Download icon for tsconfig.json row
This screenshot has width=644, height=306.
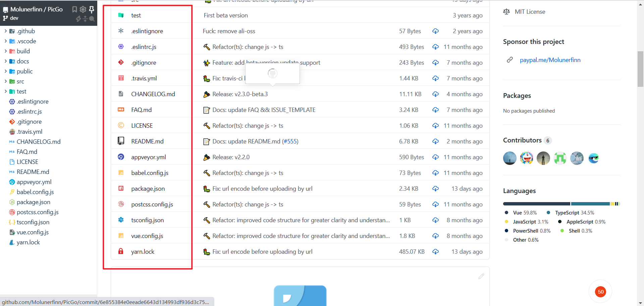[435, 220]
